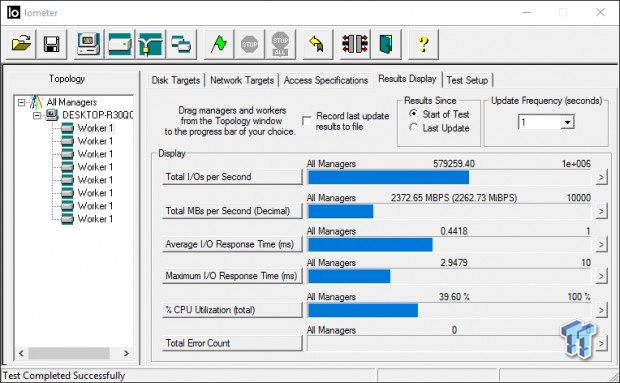The image size is (620, 383).
Task: Reset workers with the yellow arrow
Action: point(318,44)
